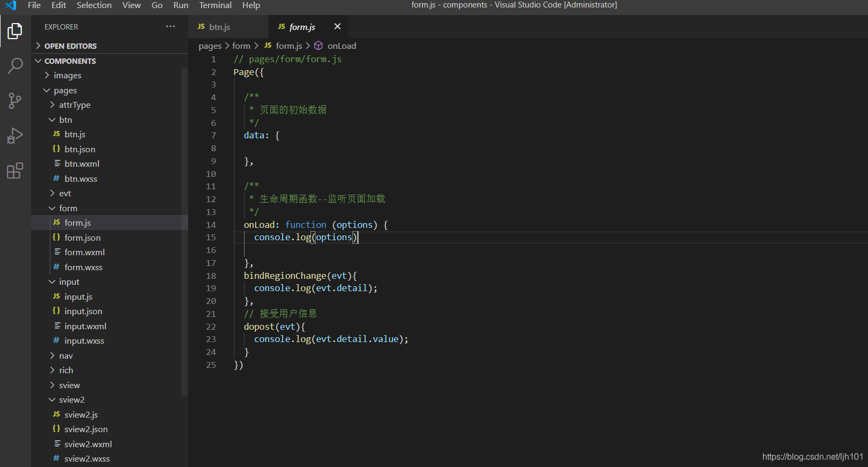Open the Selection menu
This screenshot has height=467, width=868.
point(94,5)
